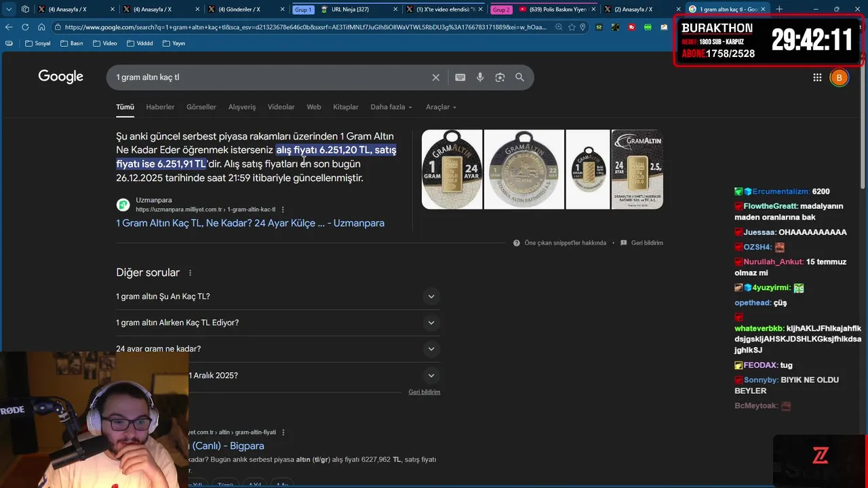Screen dimensions: 868x488
Task: Open the 1 gram 24 ayar gold image
Action: (452, 169)
